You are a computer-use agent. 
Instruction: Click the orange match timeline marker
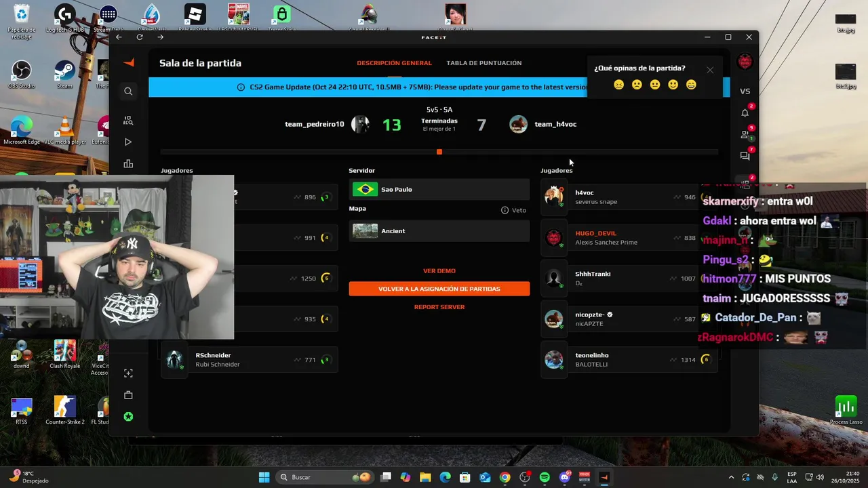(x=439, y=152)
